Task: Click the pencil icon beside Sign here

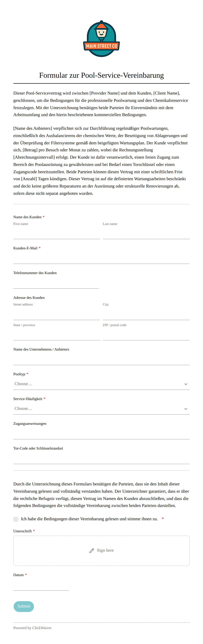Action: point(92,551)
